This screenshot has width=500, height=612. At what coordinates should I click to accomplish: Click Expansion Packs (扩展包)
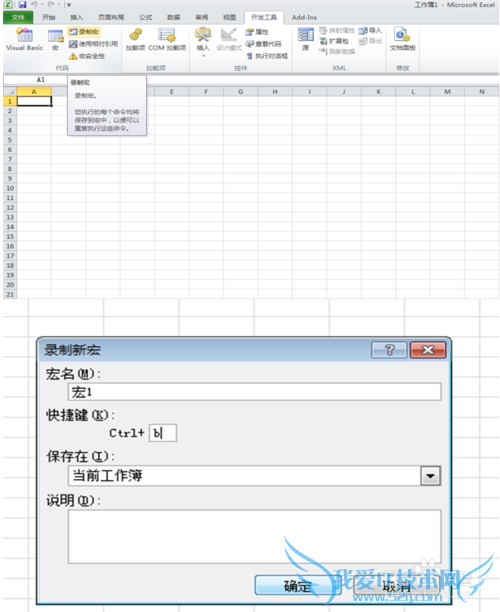point(334,41)
